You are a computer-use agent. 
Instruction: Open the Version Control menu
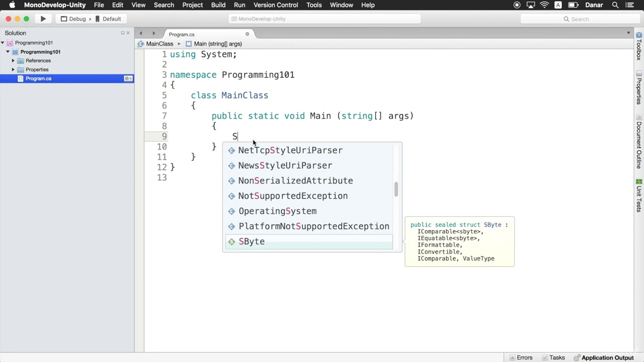[x=276, y=5]
